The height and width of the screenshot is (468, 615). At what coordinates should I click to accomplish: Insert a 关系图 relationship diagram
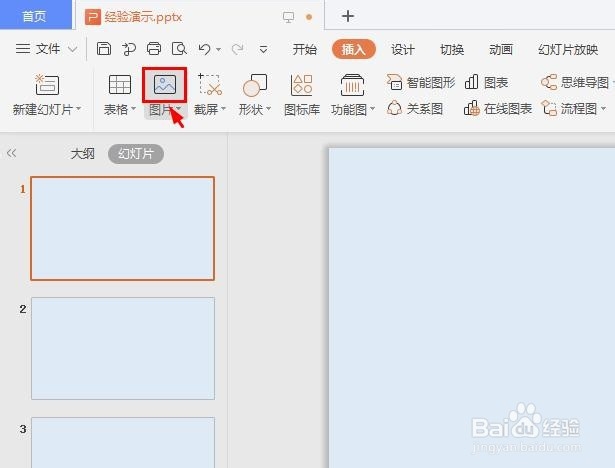tap(415, 108)
